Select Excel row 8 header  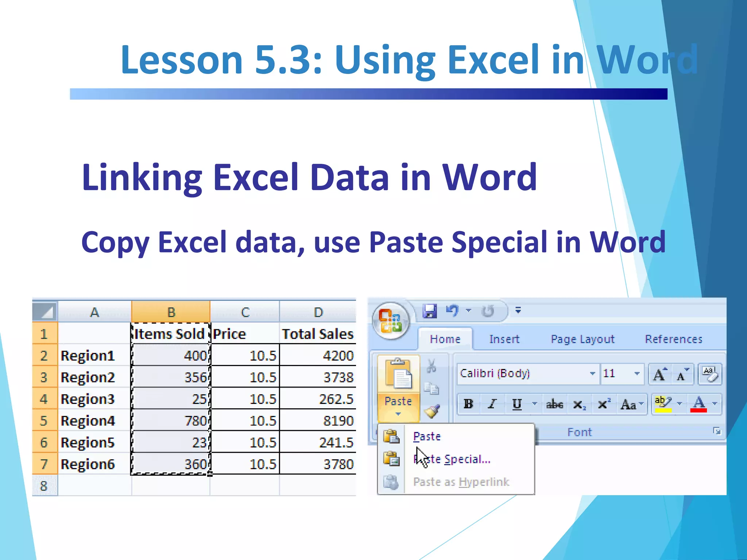pos(45,485)
